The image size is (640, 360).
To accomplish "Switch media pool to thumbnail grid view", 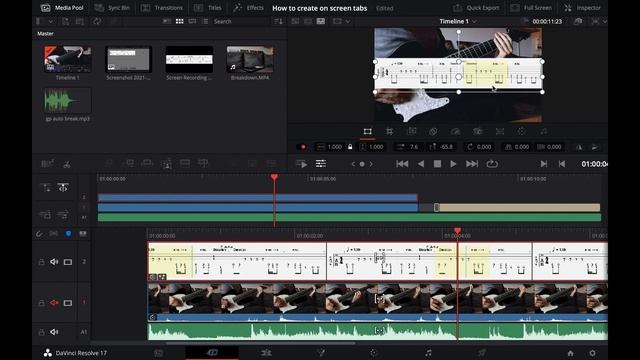I will [180, 21].
